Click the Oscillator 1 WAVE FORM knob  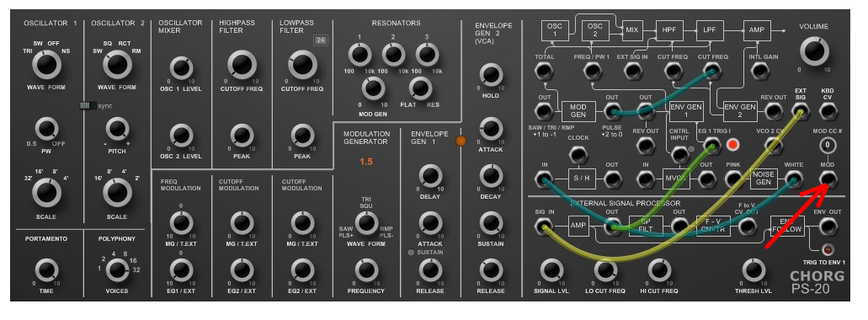click(46, 66)
